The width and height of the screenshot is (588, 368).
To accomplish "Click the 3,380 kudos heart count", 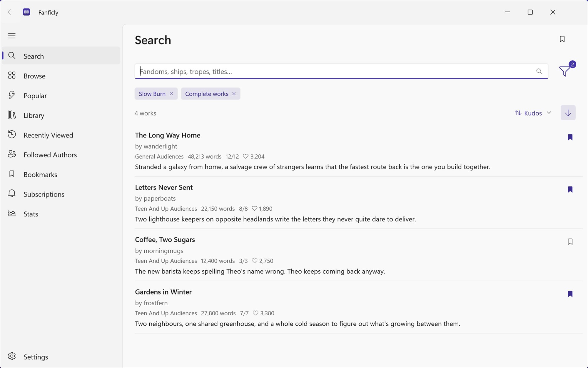I will (x=263, y=313).
